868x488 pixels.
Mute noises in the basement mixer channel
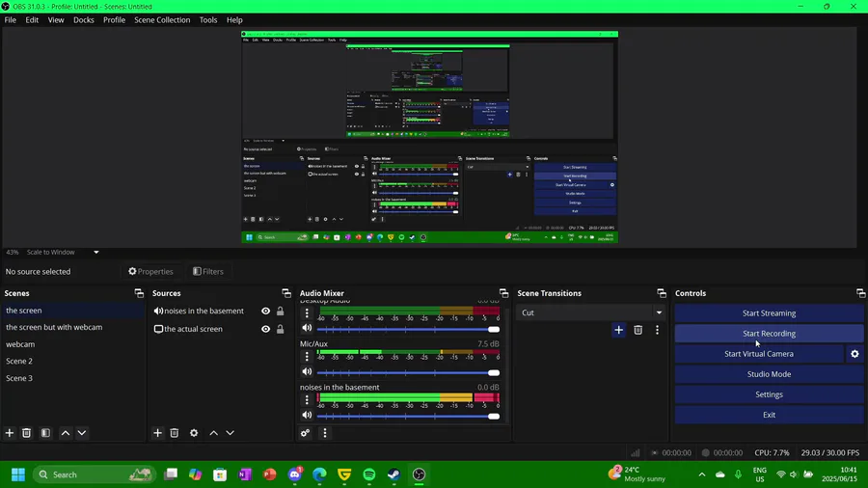(x=308, y=415)
